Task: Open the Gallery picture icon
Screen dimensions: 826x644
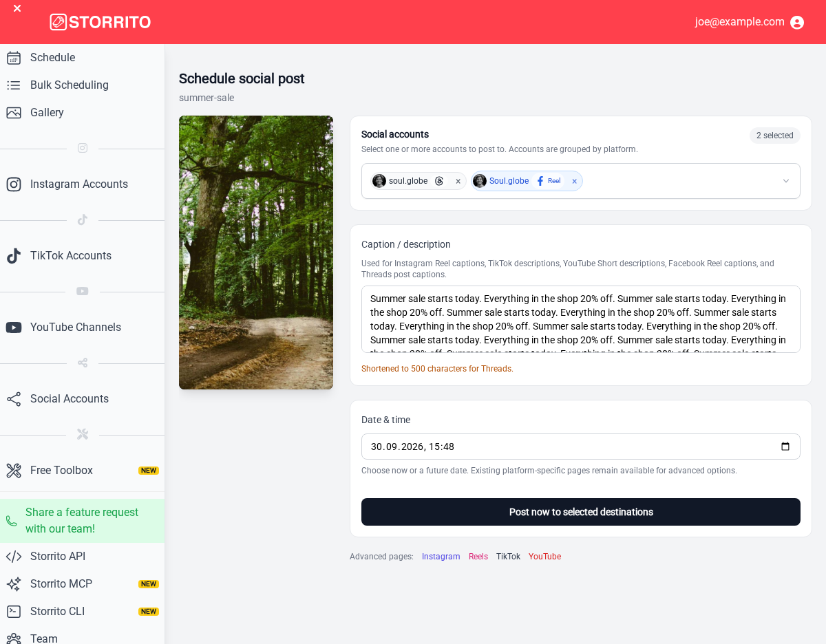Action: tap(14, 113)
